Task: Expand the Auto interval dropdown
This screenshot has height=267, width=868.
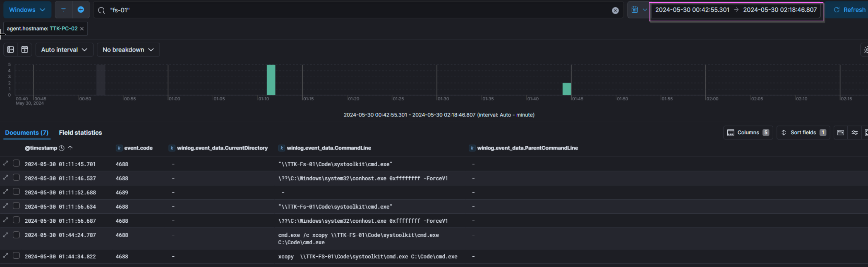Action: click(64, 50)
